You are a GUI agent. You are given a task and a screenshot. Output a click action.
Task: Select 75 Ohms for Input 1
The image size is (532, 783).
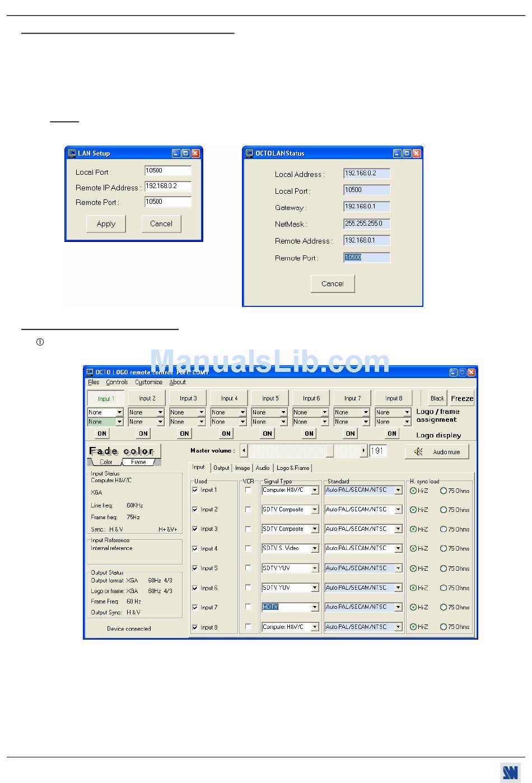tap(444, 491)
